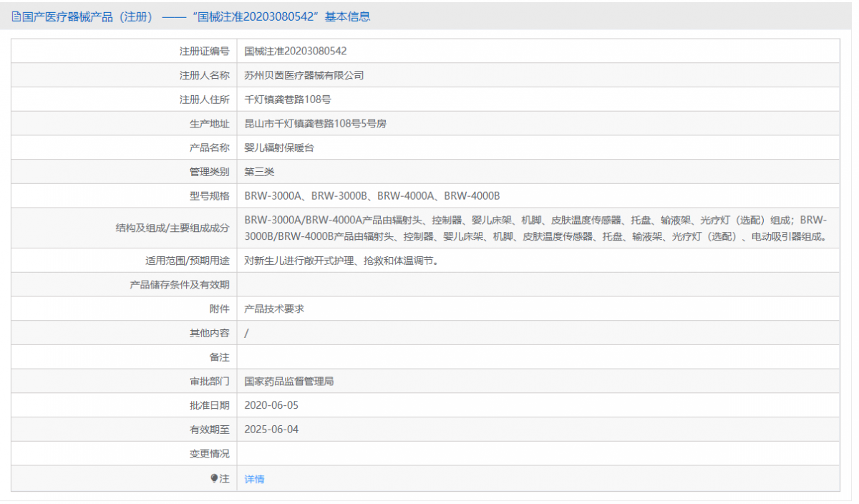
Task: Click the 管理类别 value 第三类
Action: [259, 171]
